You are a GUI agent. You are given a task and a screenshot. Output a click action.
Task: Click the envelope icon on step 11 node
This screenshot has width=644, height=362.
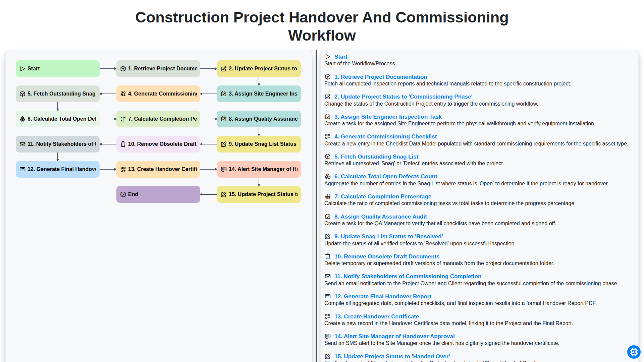22,144
